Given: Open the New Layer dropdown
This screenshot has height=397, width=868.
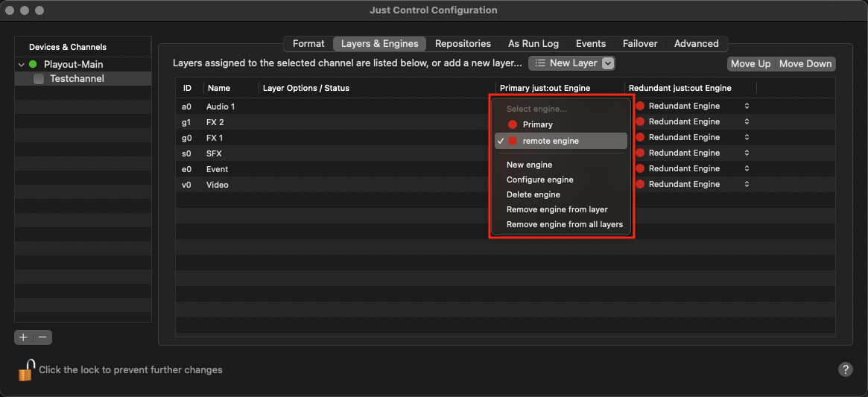Looking at the screenshot, I should click(572, 63).
